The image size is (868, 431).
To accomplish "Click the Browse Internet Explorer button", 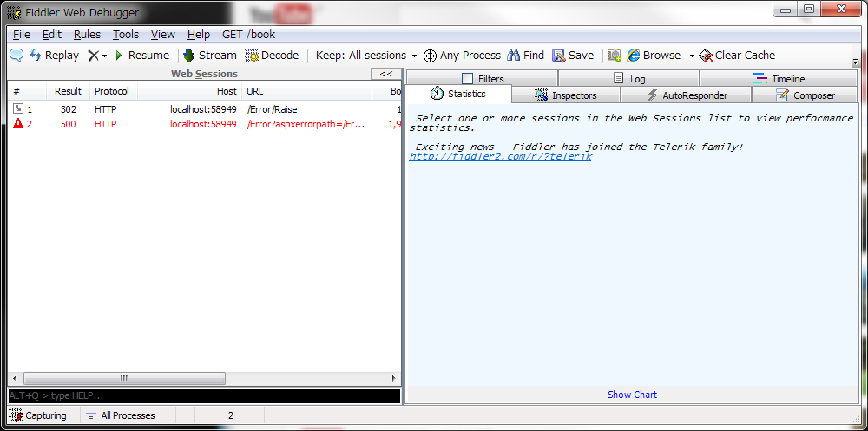I will 654,56.
